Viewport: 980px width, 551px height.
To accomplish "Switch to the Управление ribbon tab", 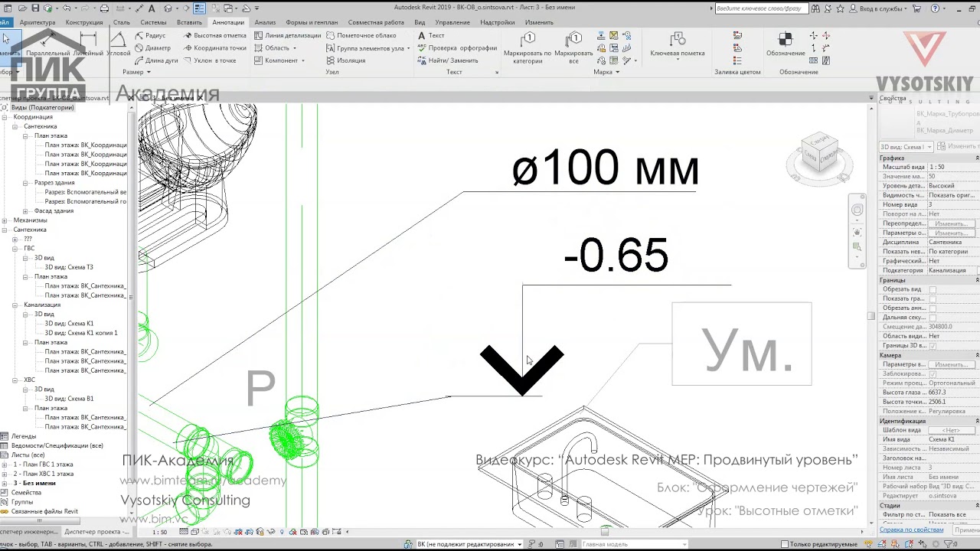I will (x=452, y=22).
